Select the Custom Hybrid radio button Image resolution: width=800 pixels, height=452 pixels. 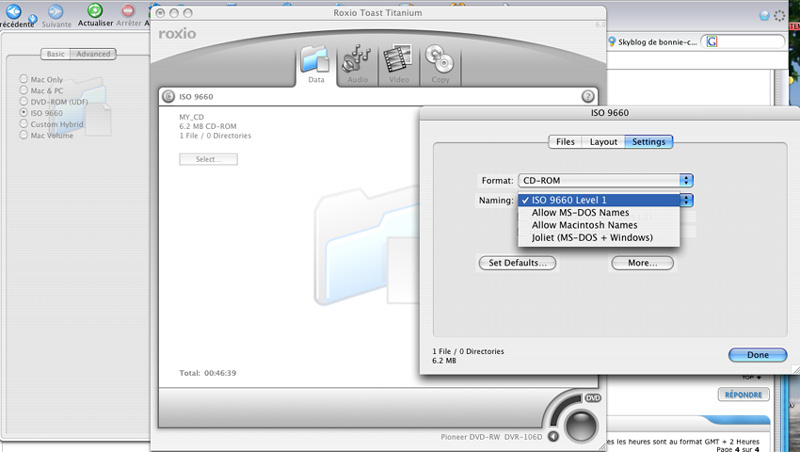tap(23, 123)
